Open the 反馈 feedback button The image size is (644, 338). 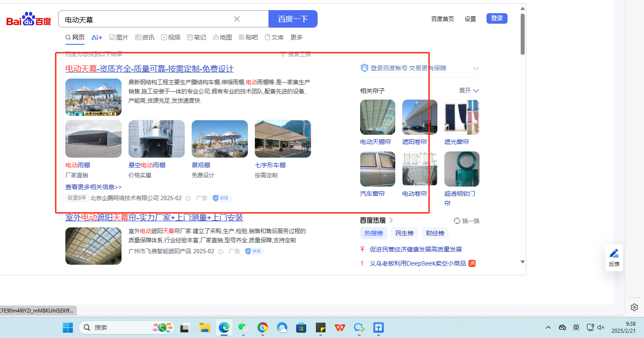point(614,258)
